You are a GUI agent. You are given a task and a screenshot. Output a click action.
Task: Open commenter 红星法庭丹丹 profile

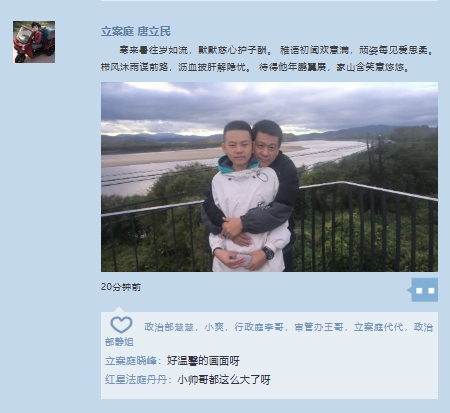[x=136, y=380]
